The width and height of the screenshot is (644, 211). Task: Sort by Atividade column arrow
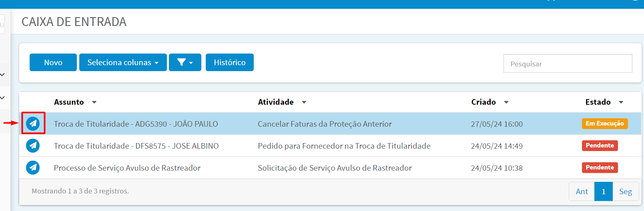pos(304,102)
